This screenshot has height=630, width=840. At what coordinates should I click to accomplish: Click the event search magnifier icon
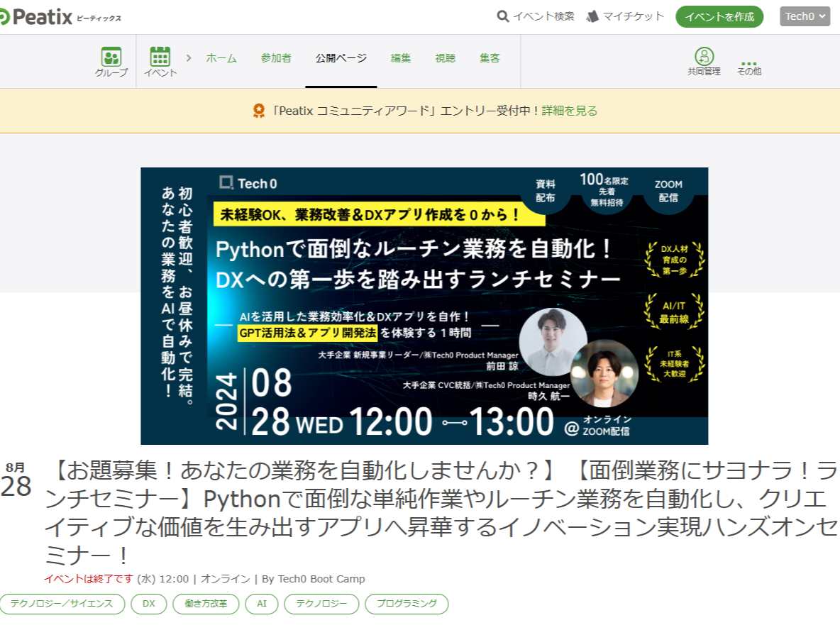pos(502,16)
